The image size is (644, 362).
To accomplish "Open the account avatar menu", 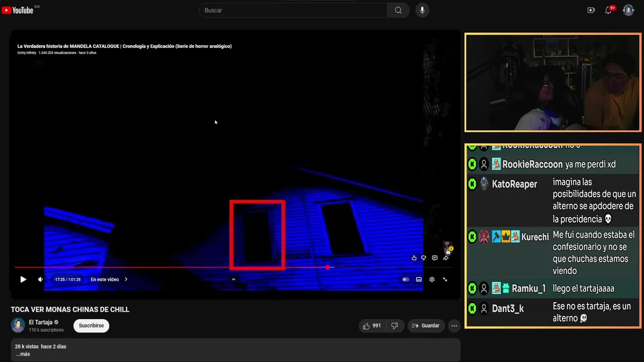I will [628, 10].
